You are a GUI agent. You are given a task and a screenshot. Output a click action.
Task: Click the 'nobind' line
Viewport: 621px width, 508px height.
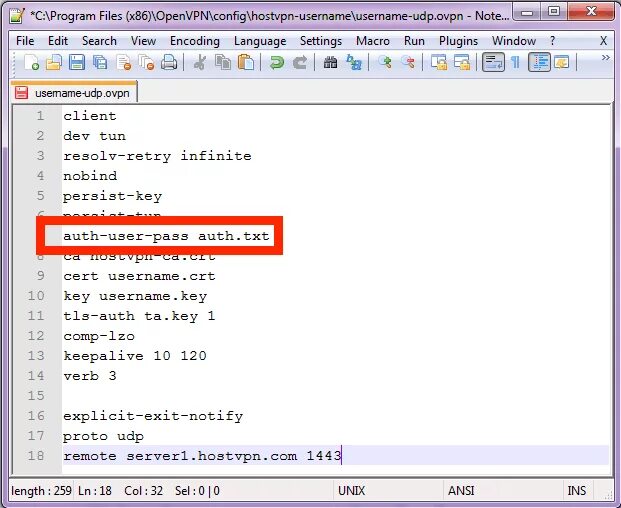point(90,176)
